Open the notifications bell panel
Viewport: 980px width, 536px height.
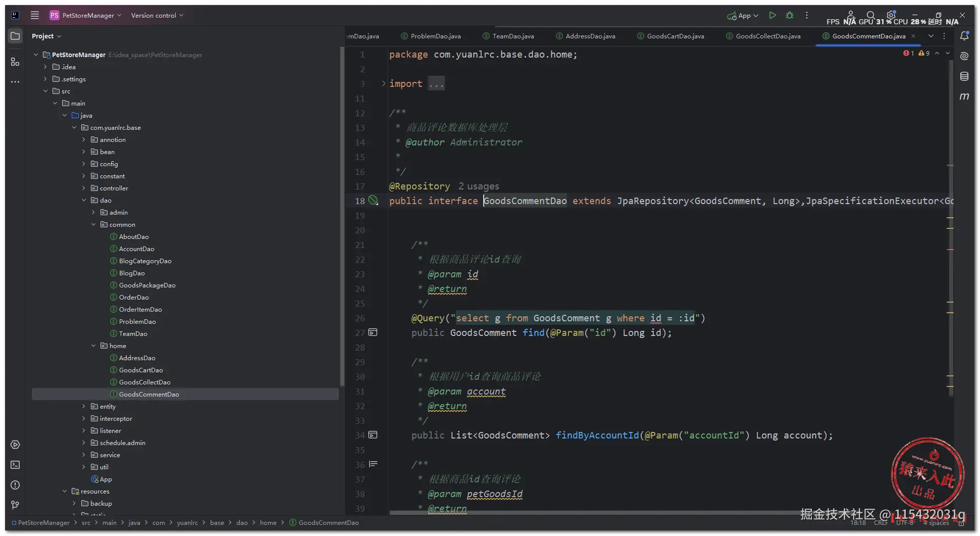(964, 36)
